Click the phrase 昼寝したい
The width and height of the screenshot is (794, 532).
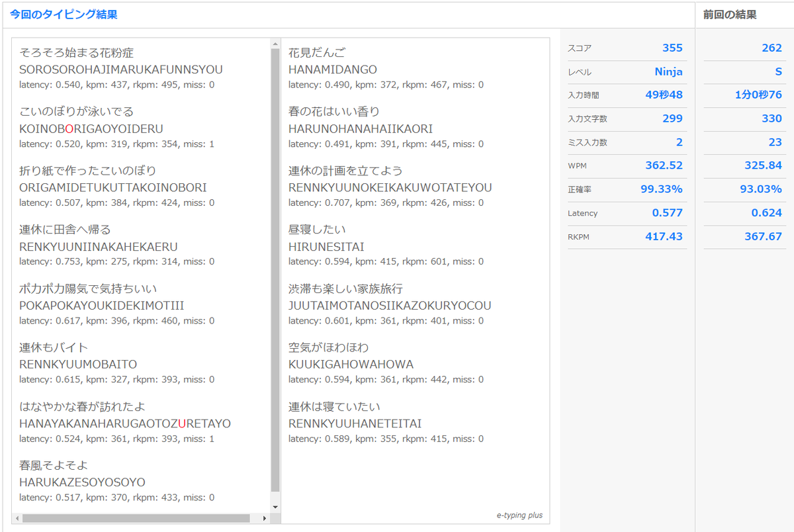click(317, 230)
